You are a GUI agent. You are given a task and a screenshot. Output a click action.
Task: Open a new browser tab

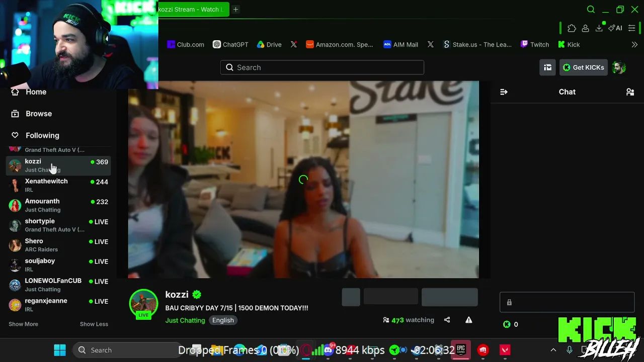pyautogui.click(x=235, y=10)
